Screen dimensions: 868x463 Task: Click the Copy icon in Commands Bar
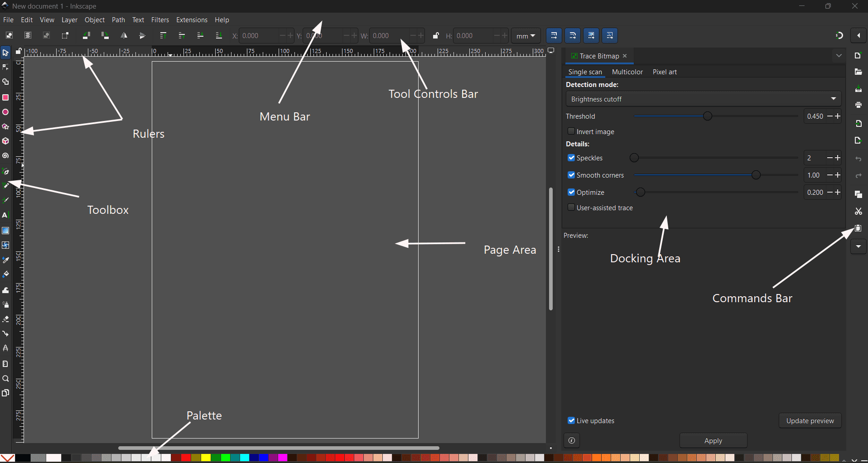click(858, 194)
